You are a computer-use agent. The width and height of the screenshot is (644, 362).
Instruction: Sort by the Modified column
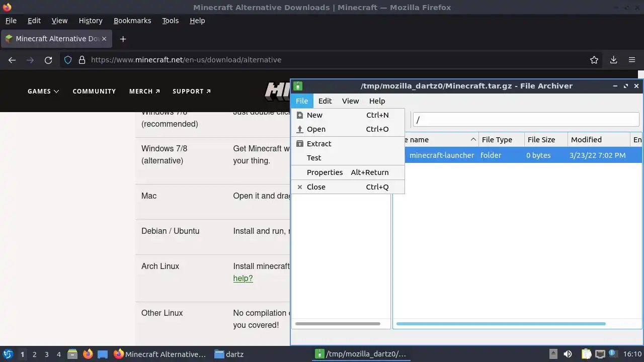(x=599, y=140)
